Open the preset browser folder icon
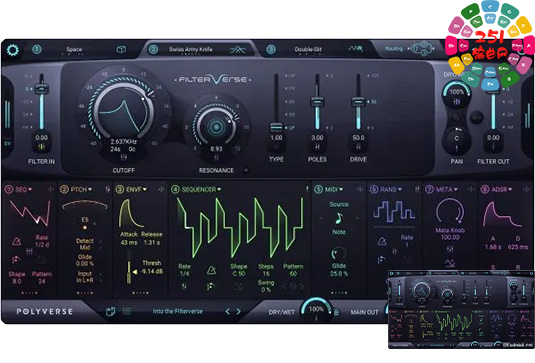 [x=111, y=311]
